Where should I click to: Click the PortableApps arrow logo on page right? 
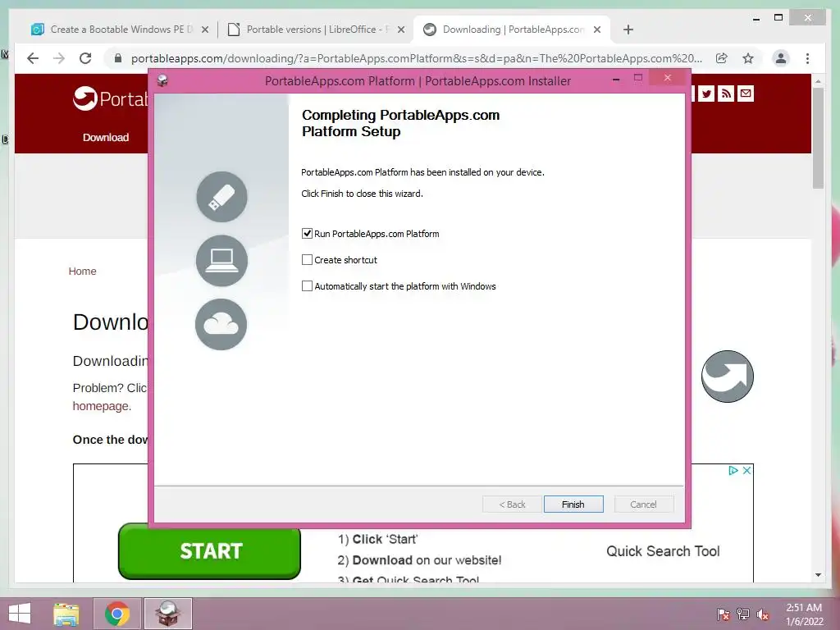click(728, 377)
